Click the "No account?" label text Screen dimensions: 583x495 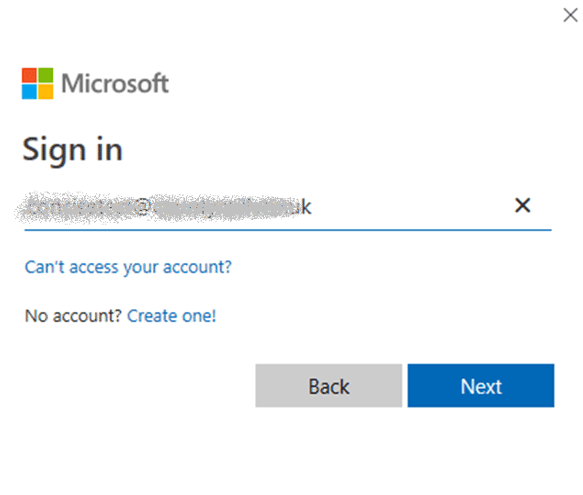point(73,316)
